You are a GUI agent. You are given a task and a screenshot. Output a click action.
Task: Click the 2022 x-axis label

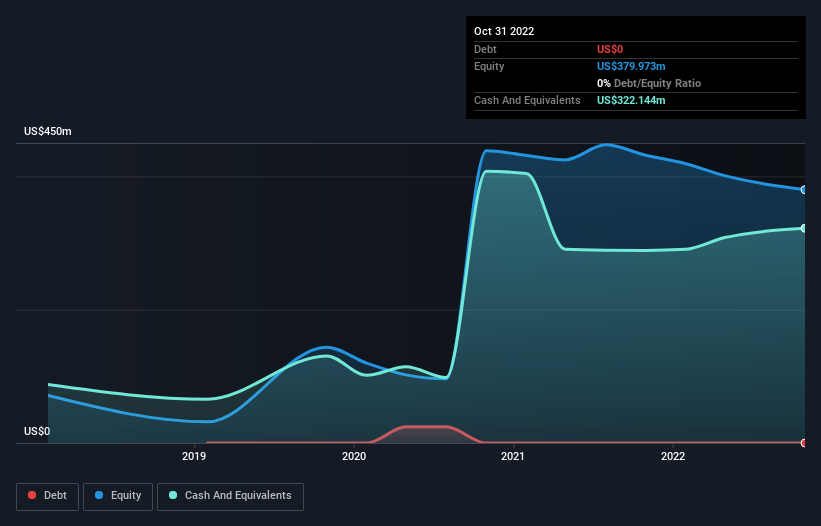pos(673,456)
